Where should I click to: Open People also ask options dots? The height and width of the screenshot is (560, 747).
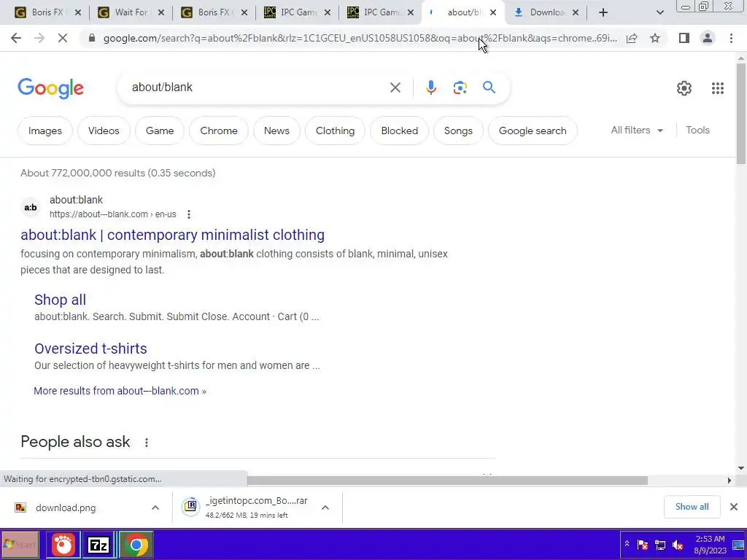click(146, 443)
